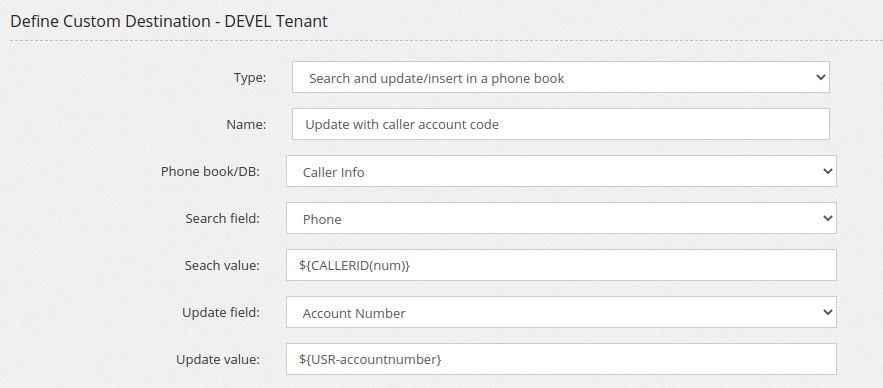
Task: Open the Phone book/DB dropdown
Action: tap(561, 171)
